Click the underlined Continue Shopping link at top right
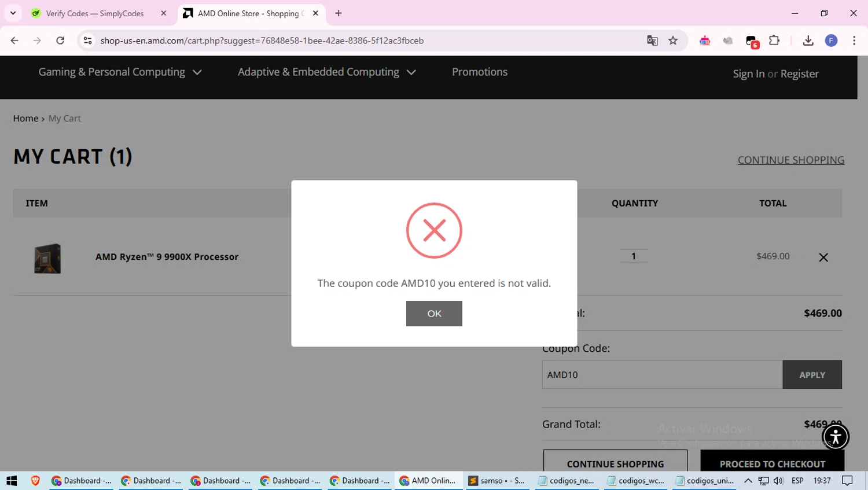 [791, 160]
